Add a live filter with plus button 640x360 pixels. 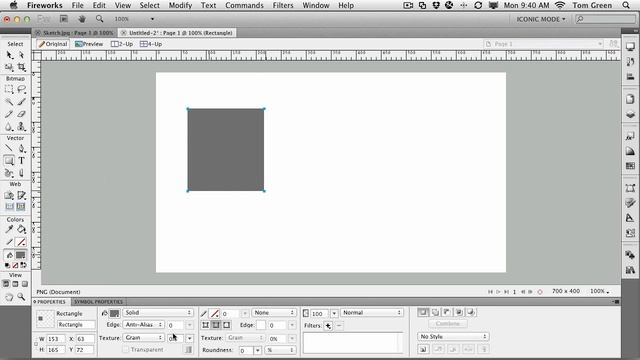(328, 326)
